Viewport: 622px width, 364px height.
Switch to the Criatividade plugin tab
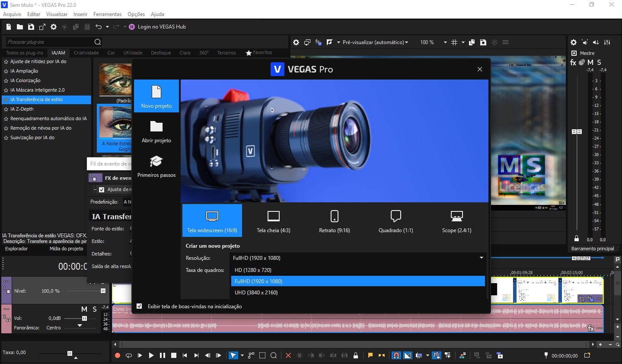pyautogui.click(x=86, y=52)
